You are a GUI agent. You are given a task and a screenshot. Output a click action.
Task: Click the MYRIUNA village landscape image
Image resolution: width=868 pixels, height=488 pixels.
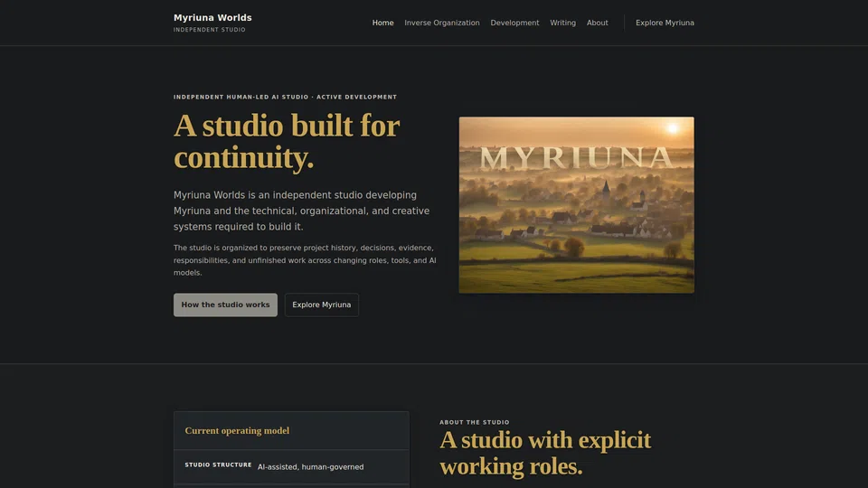point(576,205)
